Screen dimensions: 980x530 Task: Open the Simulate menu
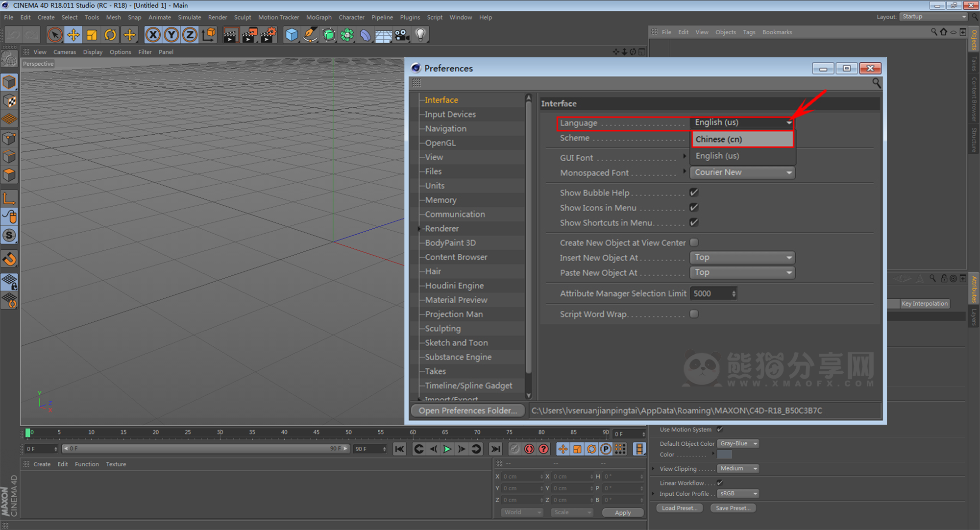click(189, 17)
